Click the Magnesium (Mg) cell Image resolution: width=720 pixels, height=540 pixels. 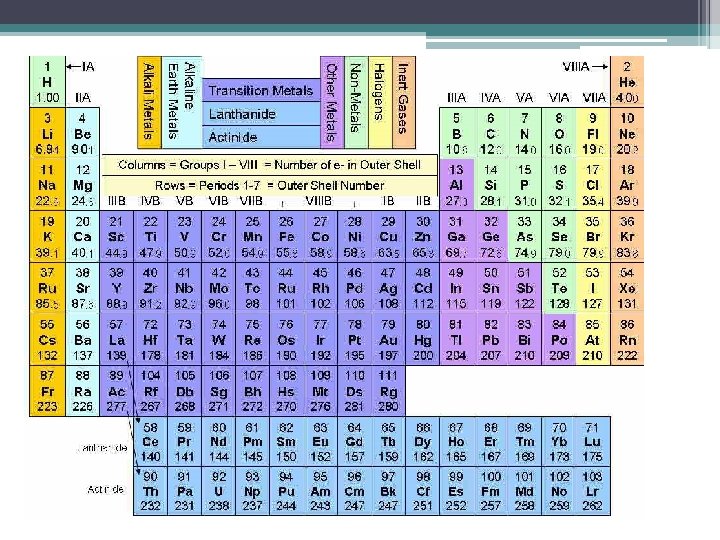tap(83, 185)
